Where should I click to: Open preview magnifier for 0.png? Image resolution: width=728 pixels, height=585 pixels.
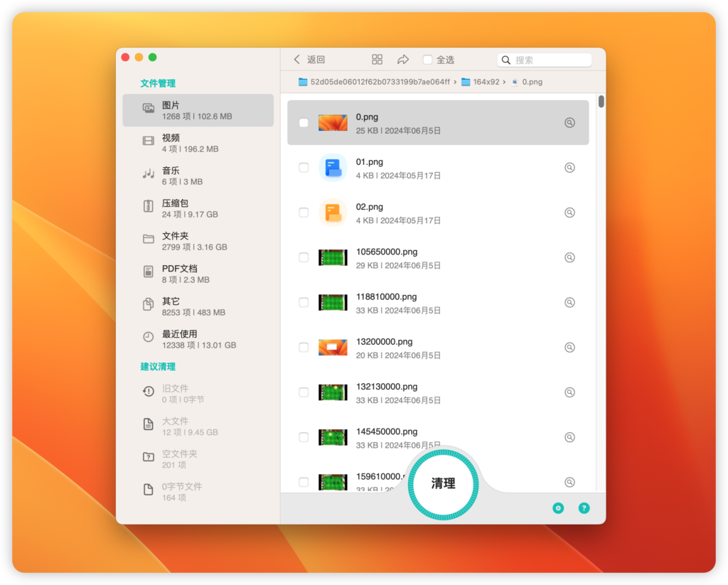click(x=569, y=122)
